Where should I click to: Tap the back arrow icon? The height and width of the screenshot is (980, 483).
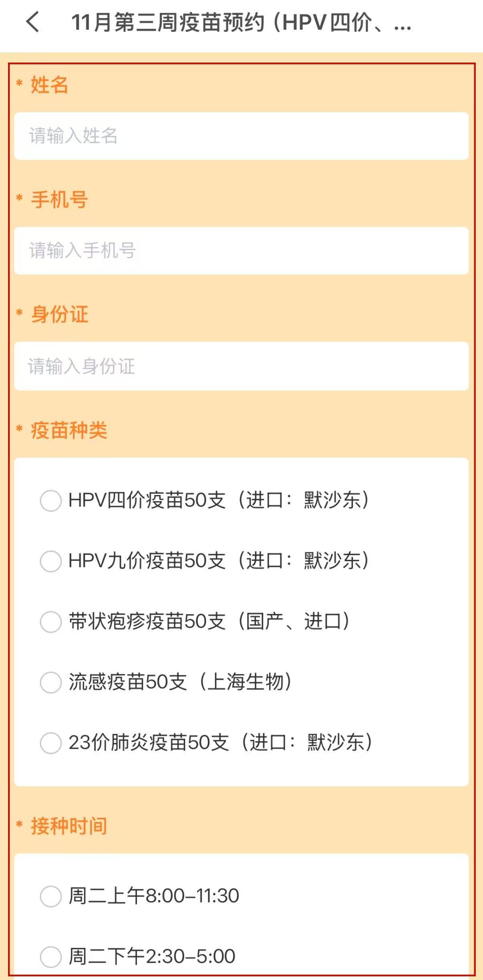pos(33,22)
